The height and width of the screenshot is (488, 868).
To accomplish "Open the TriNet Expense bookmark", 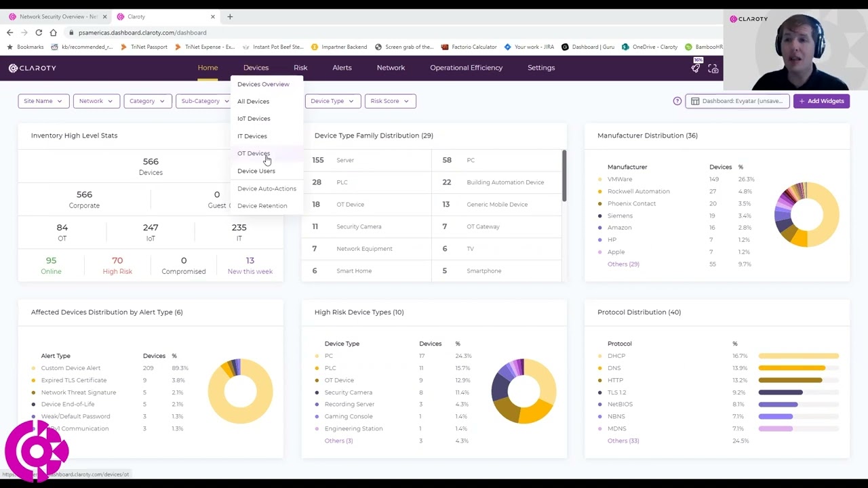I will (x=204, y=47).
